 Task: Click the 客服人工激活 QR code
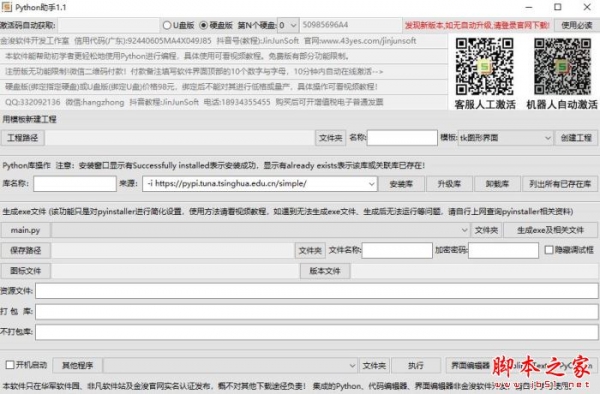484,67
